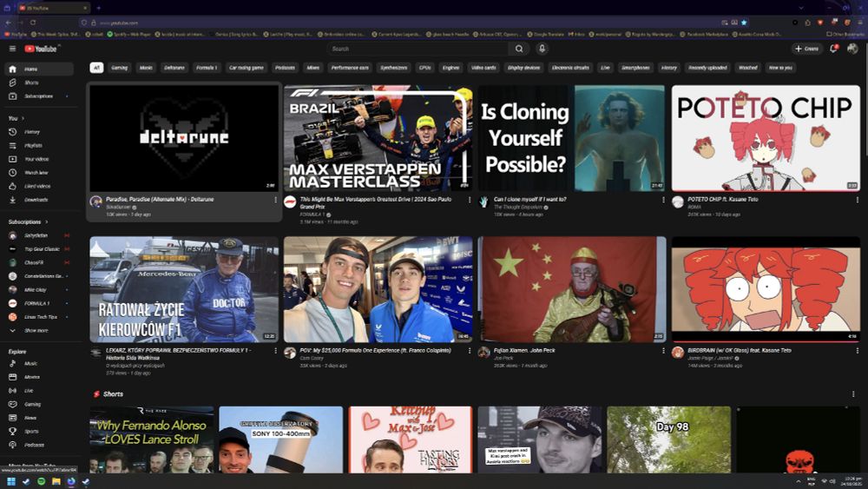Open the Ratował Życie Kierowców F1 thumbnail

(x=184, y=289)
